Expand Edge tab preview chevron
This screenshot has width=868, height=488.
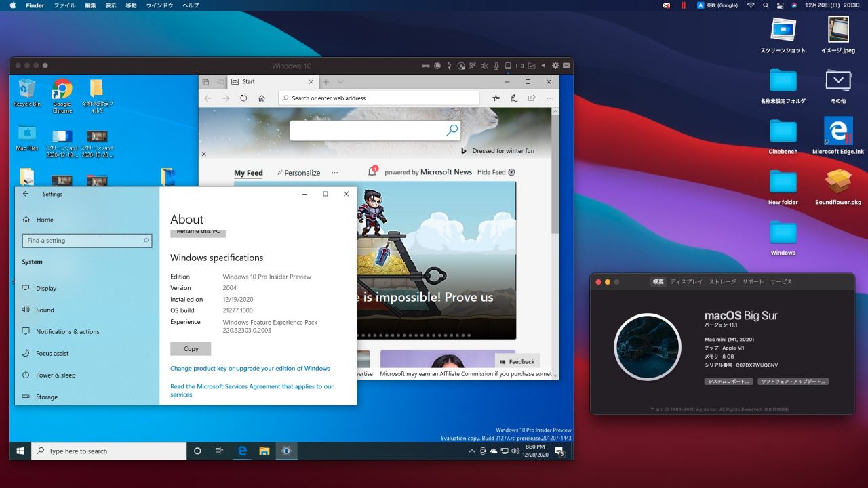[x=340, y=82]
